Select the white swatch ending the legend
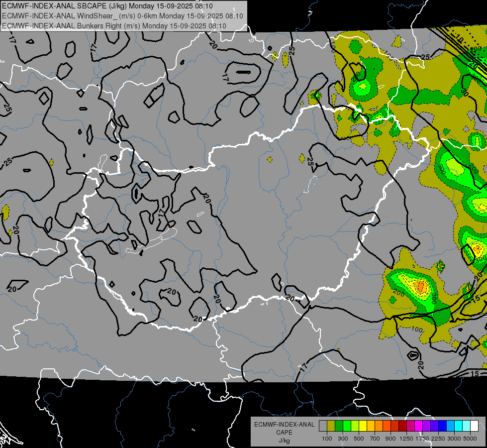Image resolution: width=487 pixels, height=448 pixels. point(474,426)
